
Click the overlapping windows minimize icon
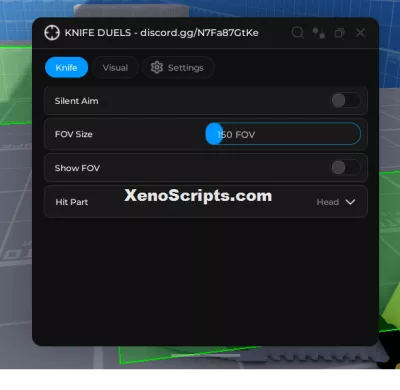(x=339, y=33)
